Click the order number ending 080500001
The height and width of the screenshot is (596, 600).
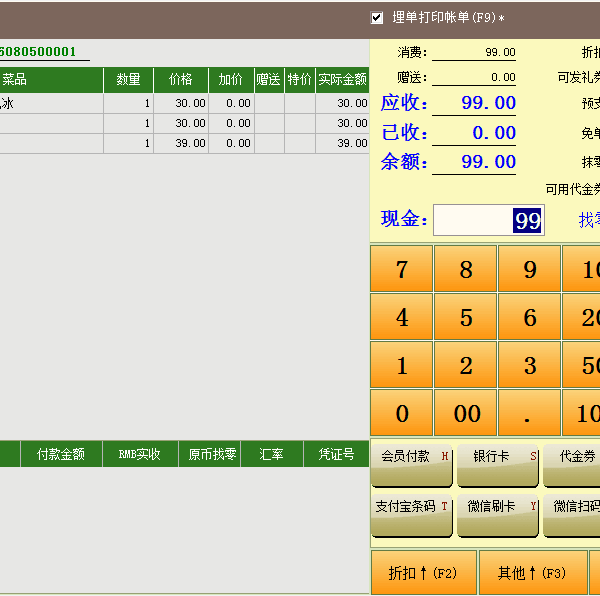[x=38, y=52]
